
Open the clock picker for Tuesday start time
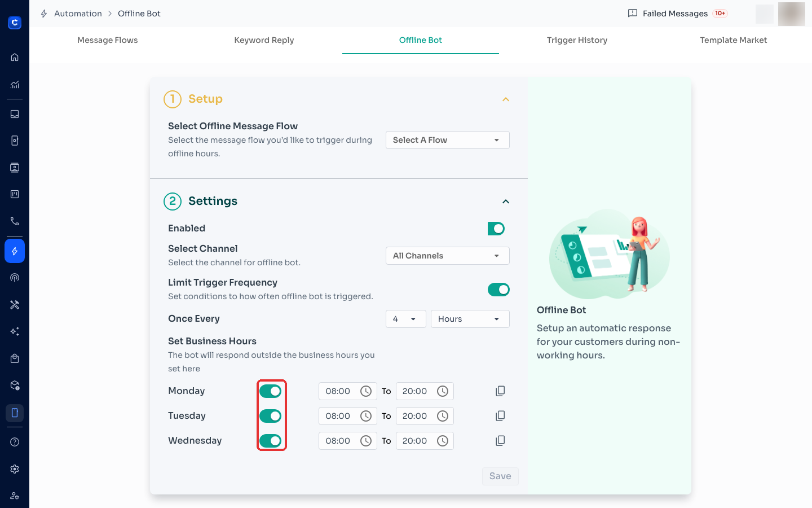pos(366,416)
